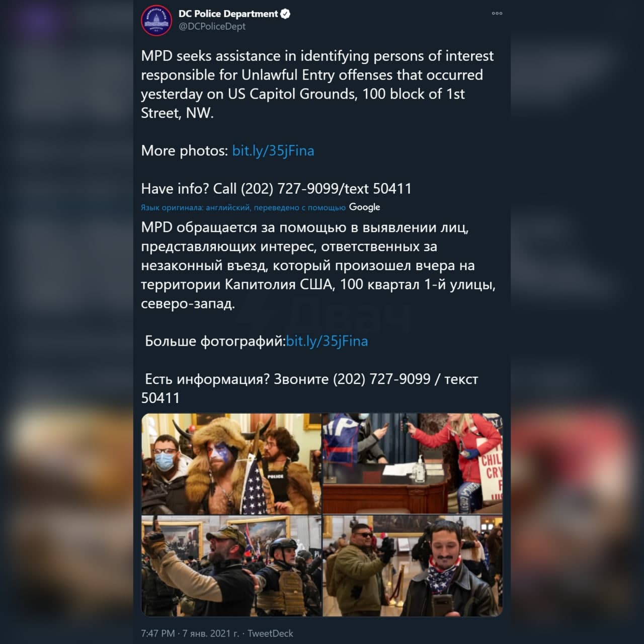The height and width of the screenshot is (644, 644).
Task: Click the Google translation attribution logo
Action: [364, 207]
